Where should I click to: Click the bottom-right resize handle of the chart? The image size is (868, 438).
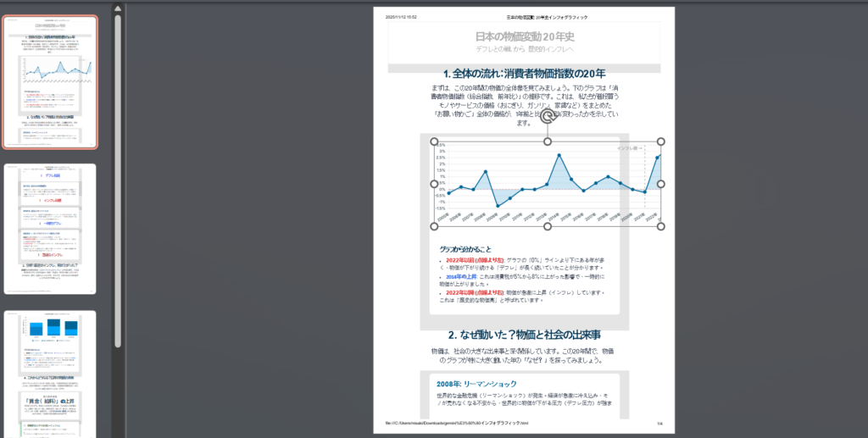click(661, 226)
